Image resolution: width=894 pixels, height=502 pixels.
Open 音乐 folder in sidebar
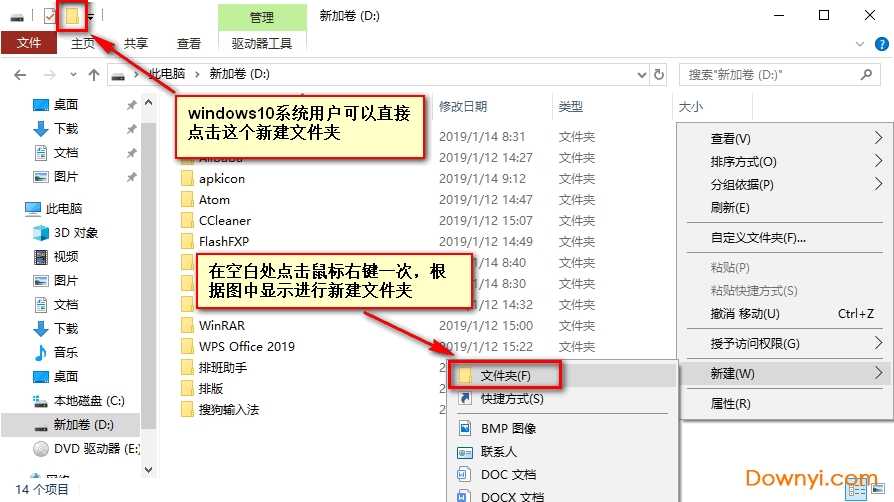coord(56,352)
